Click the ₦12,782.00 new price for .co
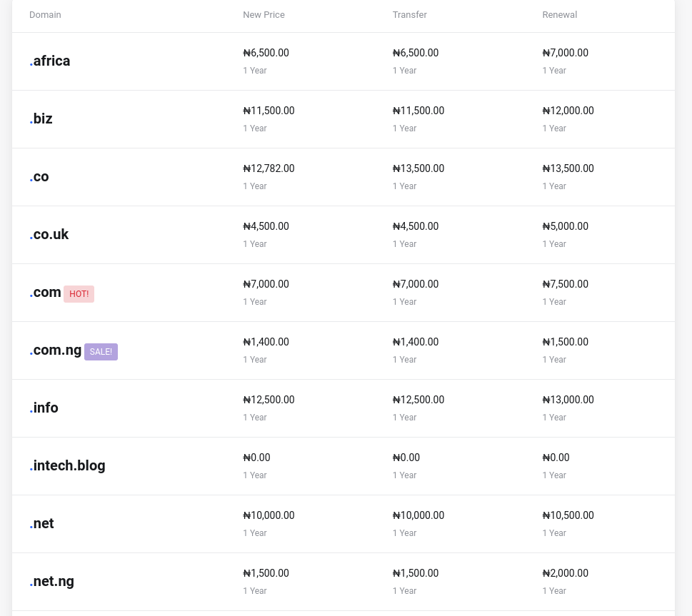692x616 pixels. [x=269, y=169]
